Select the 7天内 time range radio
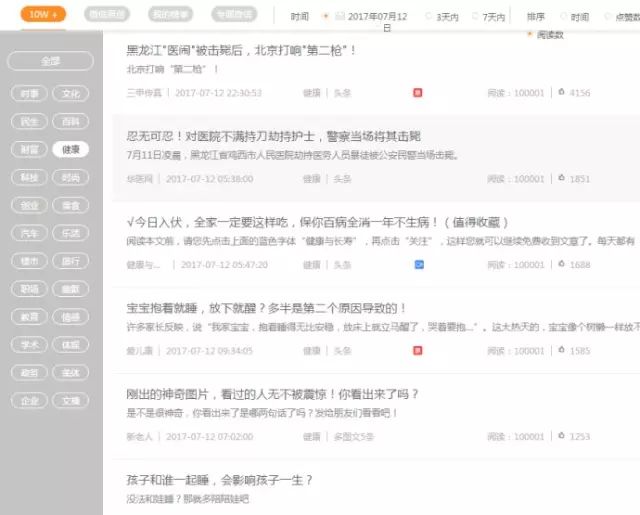640x515 pixels. [x=475, y=17]
